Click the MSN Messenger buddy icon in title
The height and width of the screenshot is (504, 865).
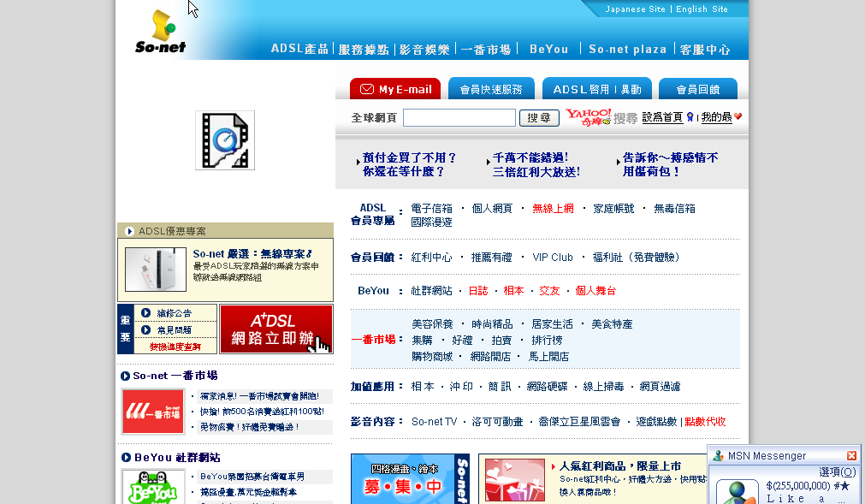[718, 455]
